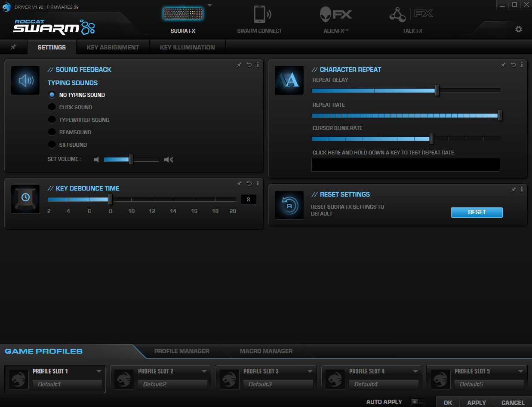Click the Cancel button
532x407 pixels.
(x=513, y=402)
